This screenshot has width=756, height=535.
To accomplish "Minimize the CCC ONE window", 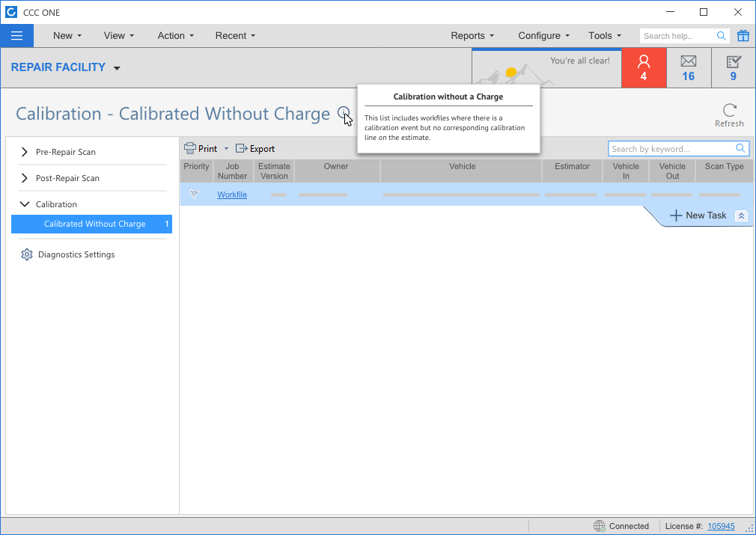I will 670,12.
